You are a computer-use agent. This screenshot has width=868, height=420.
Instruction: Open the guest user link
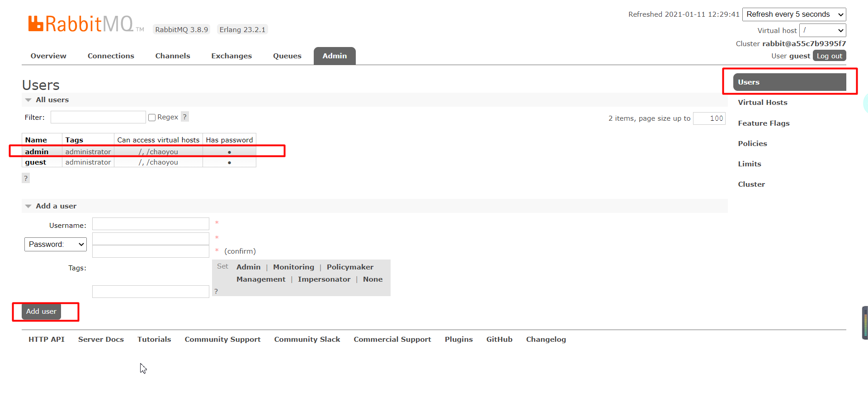(35, 162)
